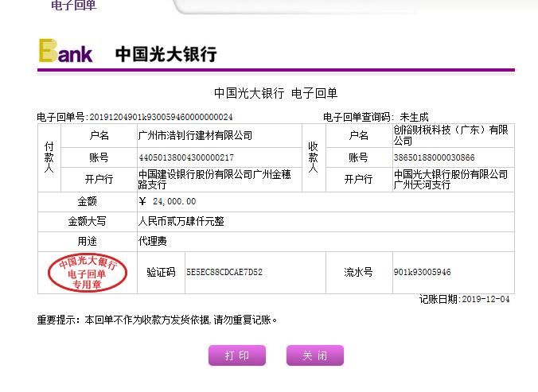Image resolution: width=538 pixels, height=392 pixels.
Task: Click the 记账日期 2019-12-04 booking date
Action: pyautogui.click(x=464, y=300)
